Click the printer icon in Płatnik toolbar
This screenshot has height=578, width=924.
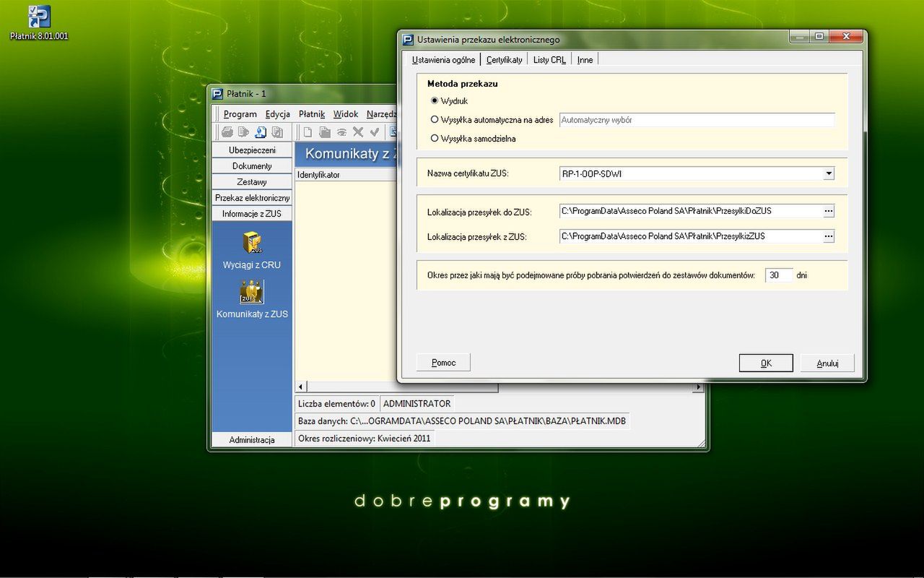(x=227, y=132)
